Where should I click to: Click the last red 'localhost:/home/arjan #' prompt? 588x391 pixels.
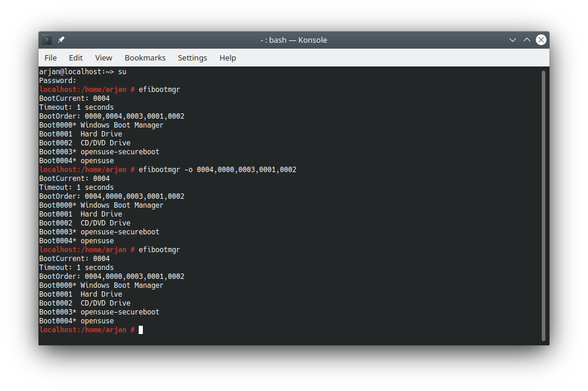click(87, 330)
